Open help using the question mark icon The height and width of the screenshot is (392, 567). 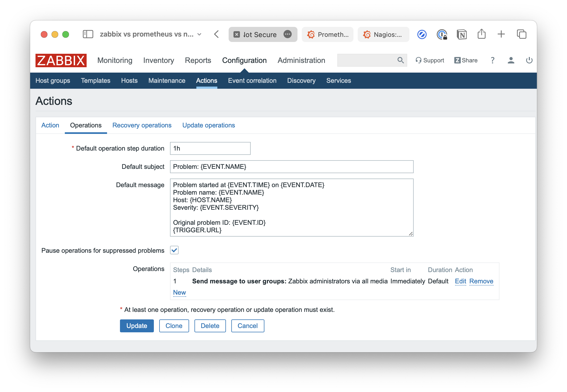(x=492, y=60)
